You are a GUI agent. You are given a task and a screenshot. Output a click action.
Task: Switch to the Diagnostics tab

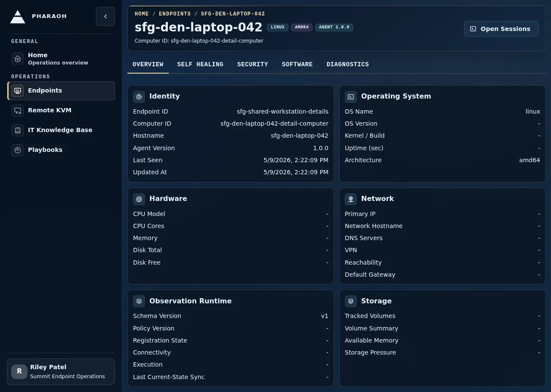(348, 65)
